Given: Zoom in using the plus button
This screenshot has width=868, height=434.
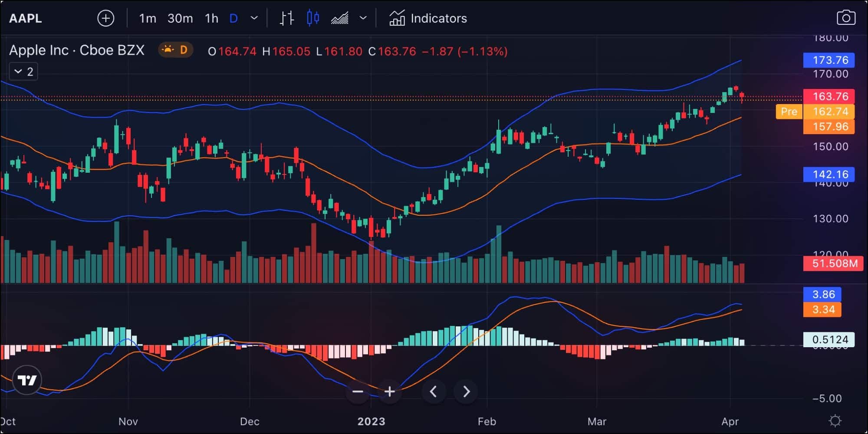Looking at the screenshot, I should pos(390,391).
